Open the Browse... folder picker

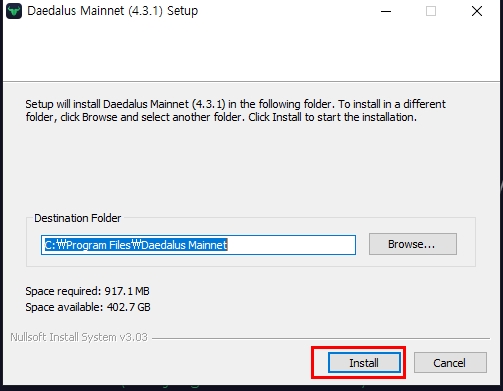point(413,244)
